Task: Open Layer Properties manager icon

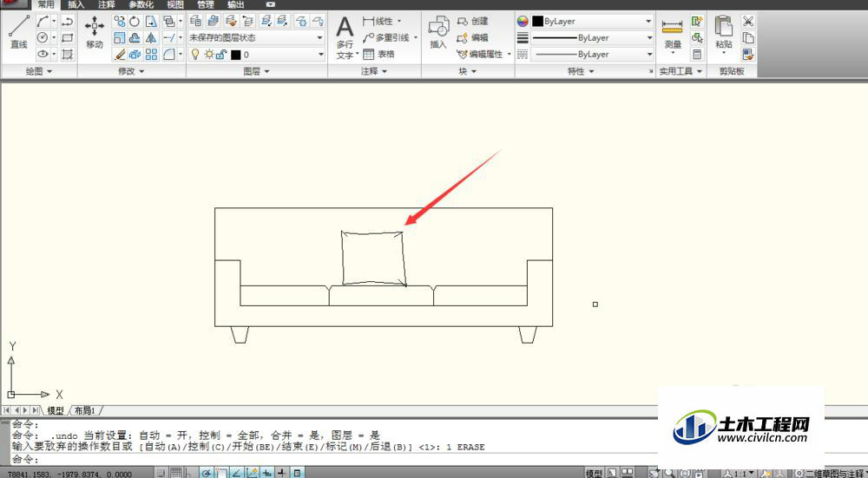Action: pyautogui.click(x=195, y=21)
